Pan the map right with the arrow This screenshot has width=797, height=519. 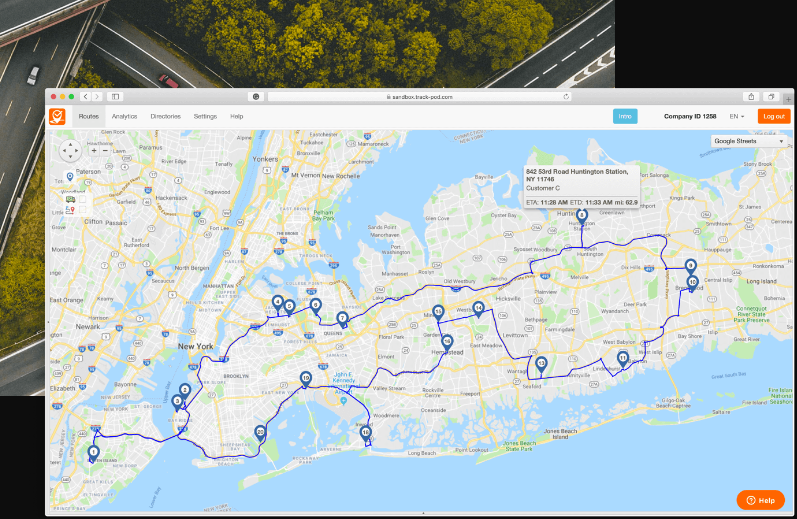[x=77, y=150]
